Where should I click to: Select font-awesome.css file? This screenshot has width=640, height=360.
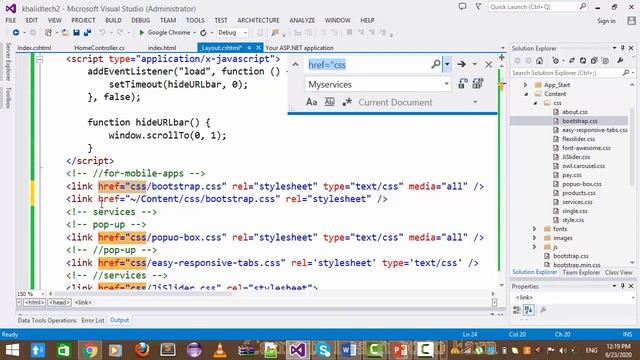coord(586,148)
